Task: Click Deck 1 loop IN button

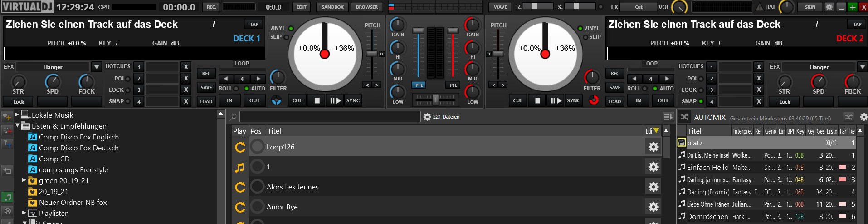Action: 229,100
